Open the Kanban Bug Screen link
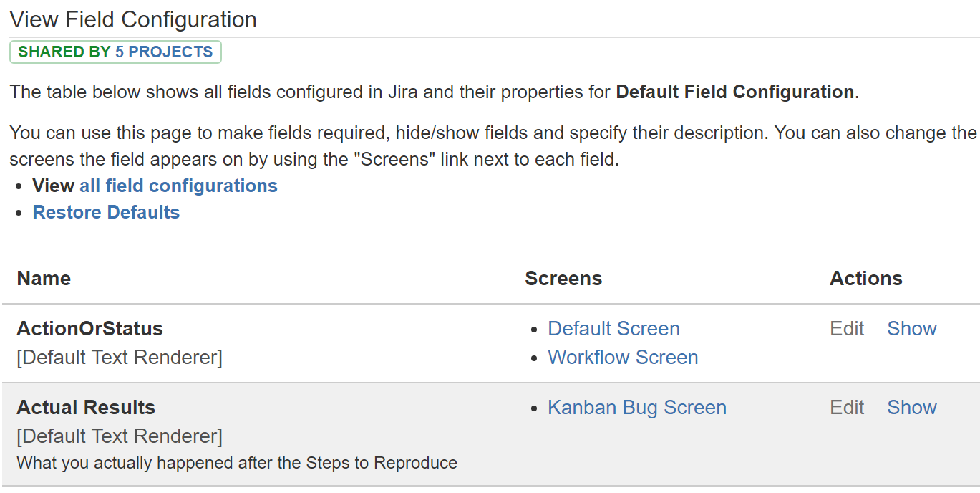Screen dimensions: 980x493 (637, 408)
